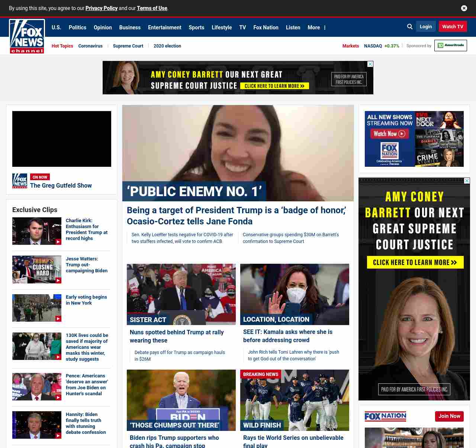The height and width of the screenshot is (448, 476).
Task: Click the Fox Nation logo in sidebar
Action: coord(385,416)
